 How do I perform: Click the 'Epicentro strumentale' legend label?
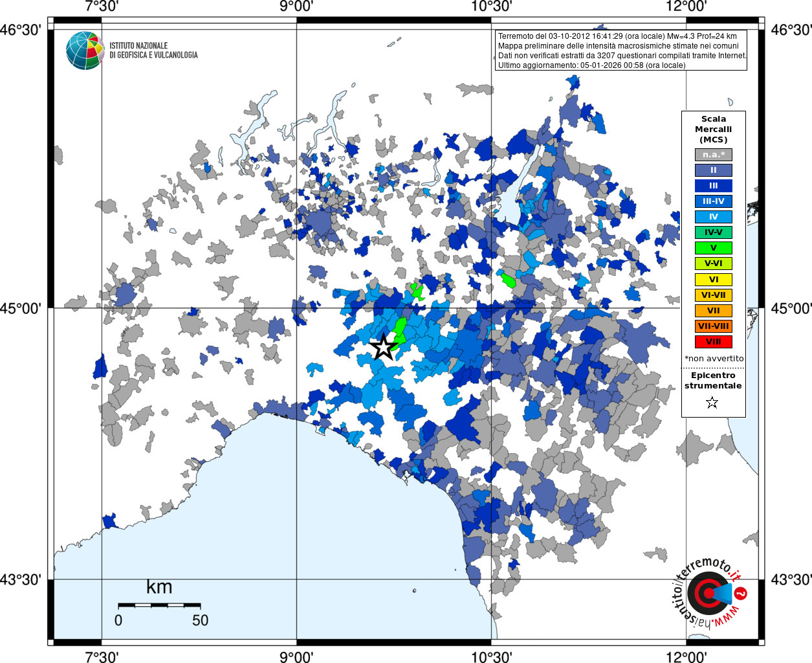(713, 381)
